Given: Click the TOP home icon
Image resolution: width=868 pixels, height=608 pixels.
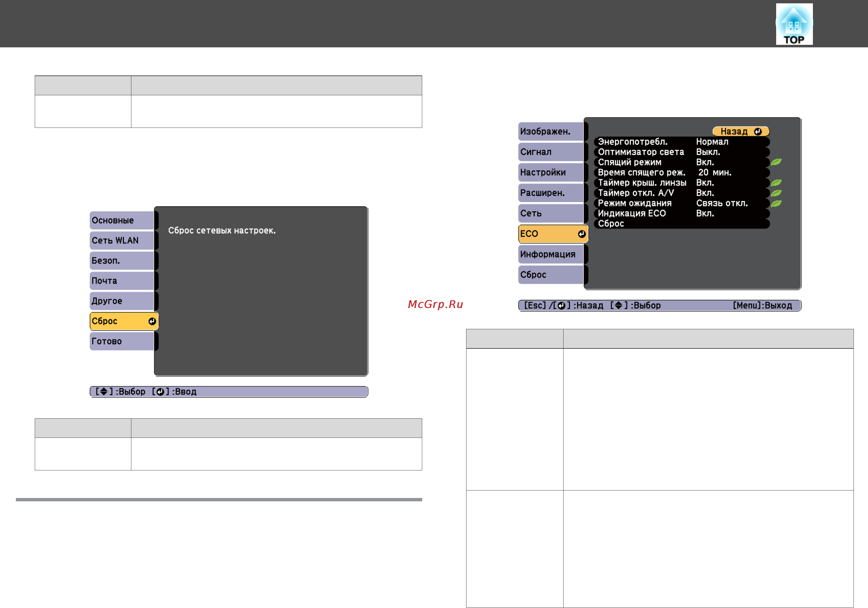Looking at the screenshot, I should (x=794, y=24).
